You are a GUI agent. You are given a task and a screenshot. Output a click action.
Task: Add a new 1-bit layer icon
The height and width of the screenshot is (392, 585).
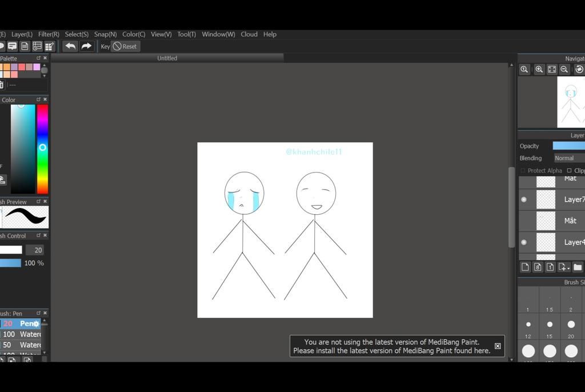coord(550,267)
